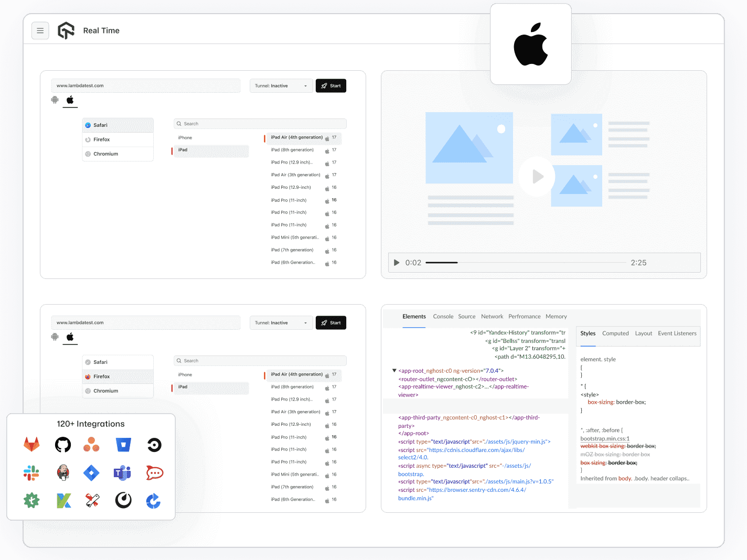Select the Event Listeners sub-tab

point(677,333)
